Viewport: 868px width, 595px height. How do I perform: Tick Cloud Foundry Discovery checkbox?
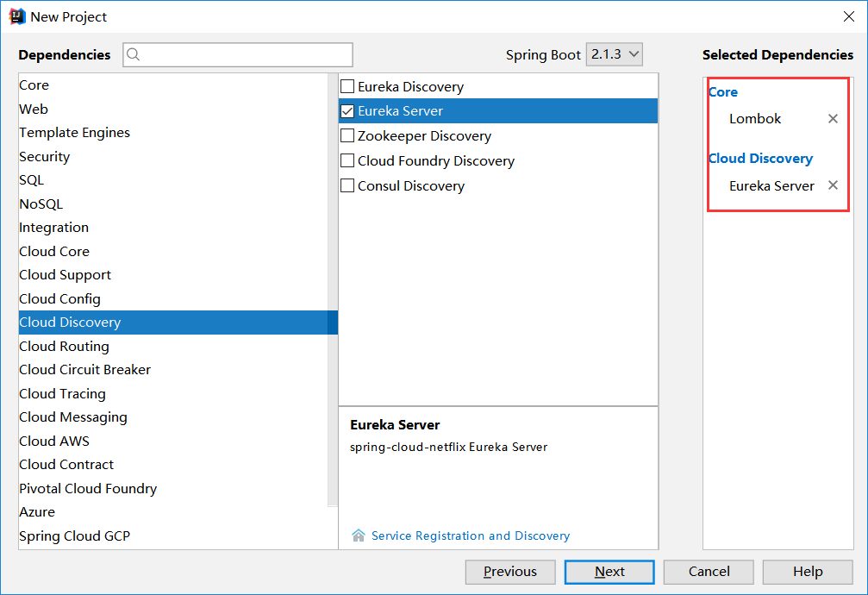(347, 160)
